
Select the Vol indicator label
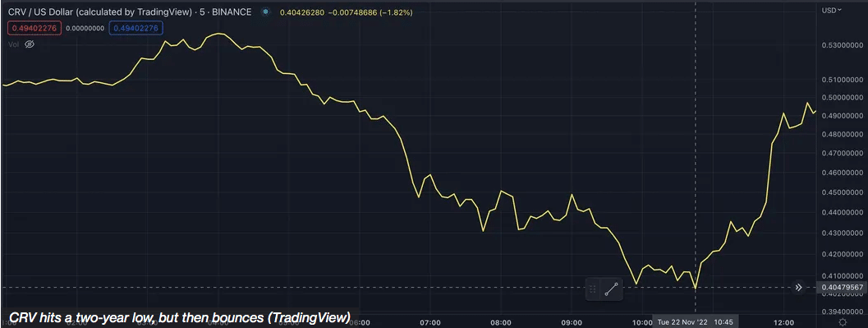pos(14,44)
